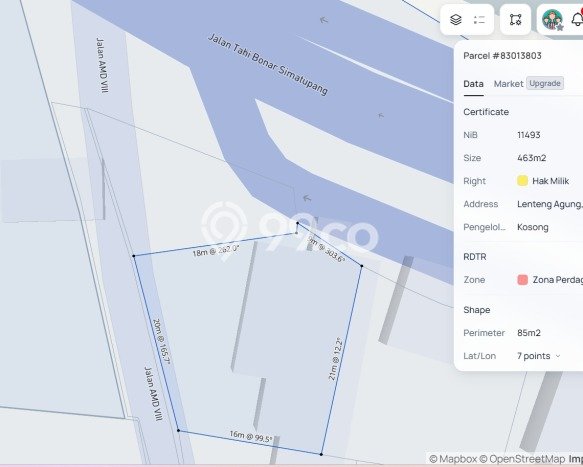
Task: Click the 16m @ 99.5° edge label
Action: pyautogui.click(x=251, y=436)
